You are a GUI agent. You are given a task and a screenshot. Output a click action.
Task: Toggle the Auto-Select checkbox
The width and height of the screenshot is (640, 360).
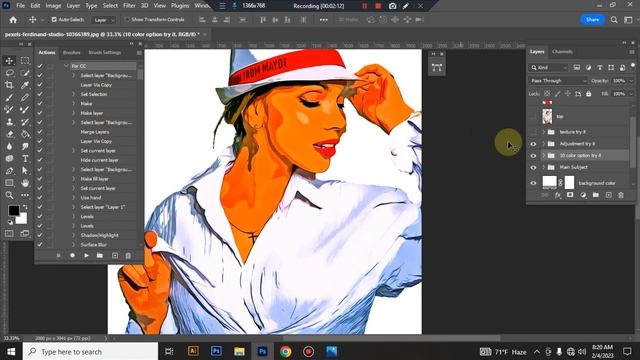point(54,20)
